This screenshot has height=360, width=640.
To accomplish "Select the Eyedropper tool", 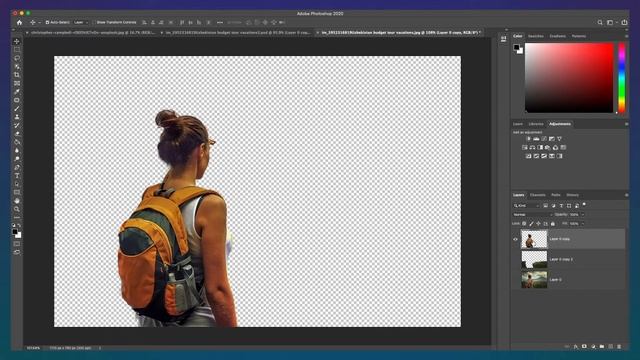I will click(x=17, y=91).
